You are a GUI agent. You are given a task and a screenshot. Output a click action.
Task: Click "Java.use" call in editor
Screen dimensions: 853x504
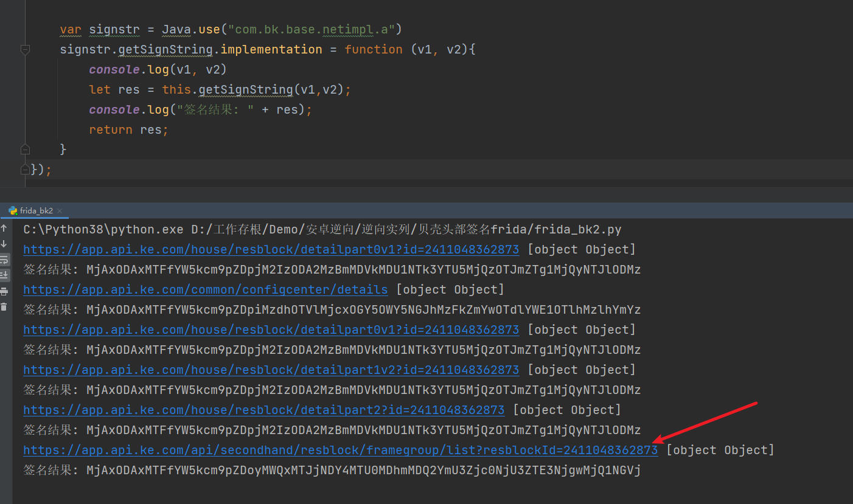pos(191,29)
